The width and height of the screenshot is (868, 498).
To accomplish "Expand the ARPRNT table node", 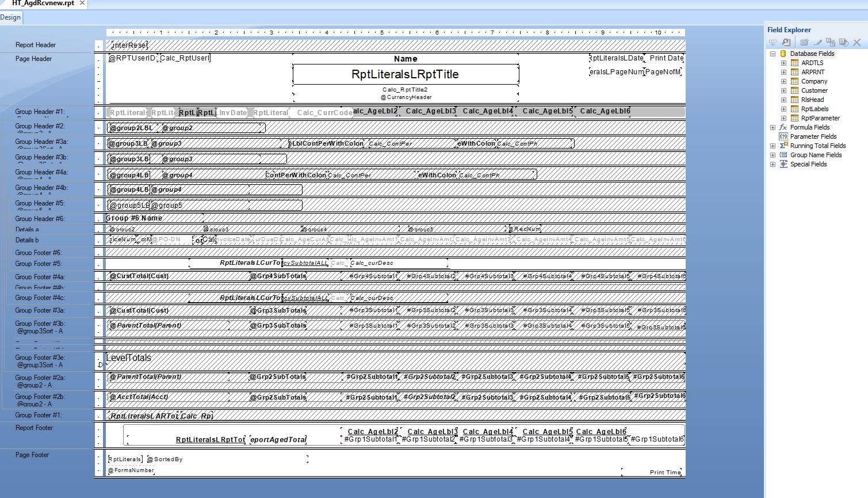I will click(783, 72).
